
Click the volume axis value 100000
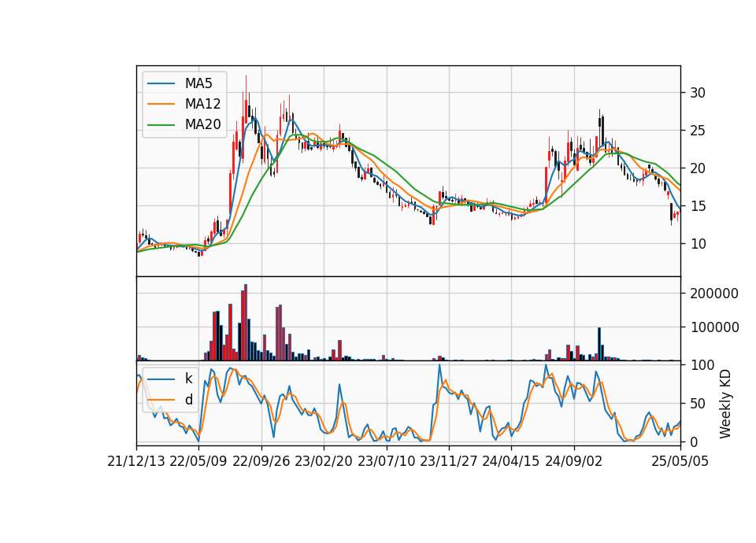coord(714,327)
